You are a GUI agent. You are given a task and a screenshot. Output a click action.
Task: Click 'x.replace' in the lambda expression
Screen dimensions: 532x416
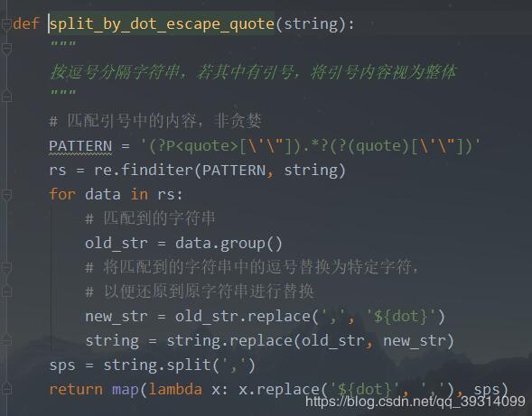pos(278,390)
